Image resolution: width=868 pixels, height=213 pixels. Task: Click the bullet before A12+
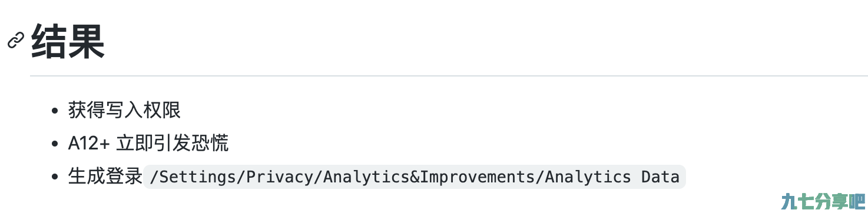pyautogui.click(x=55, y=144)
